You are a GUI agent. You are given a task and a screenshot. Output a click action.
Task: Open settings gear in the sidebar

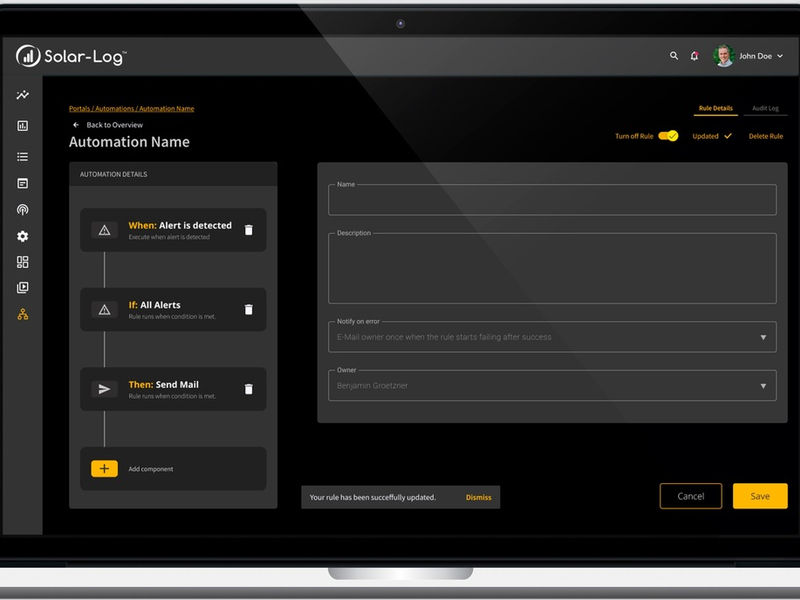(x=22, y=237)
